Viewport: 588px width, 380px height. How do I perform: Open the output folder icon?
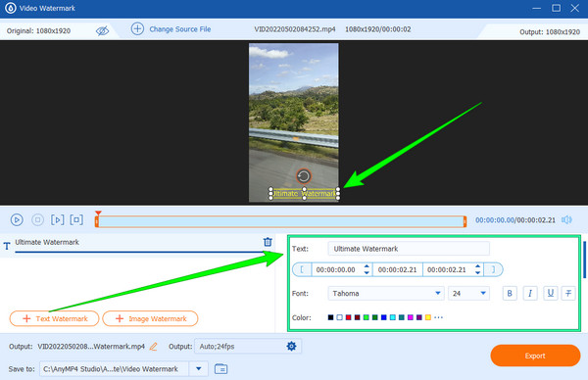(x=220, y=369)
